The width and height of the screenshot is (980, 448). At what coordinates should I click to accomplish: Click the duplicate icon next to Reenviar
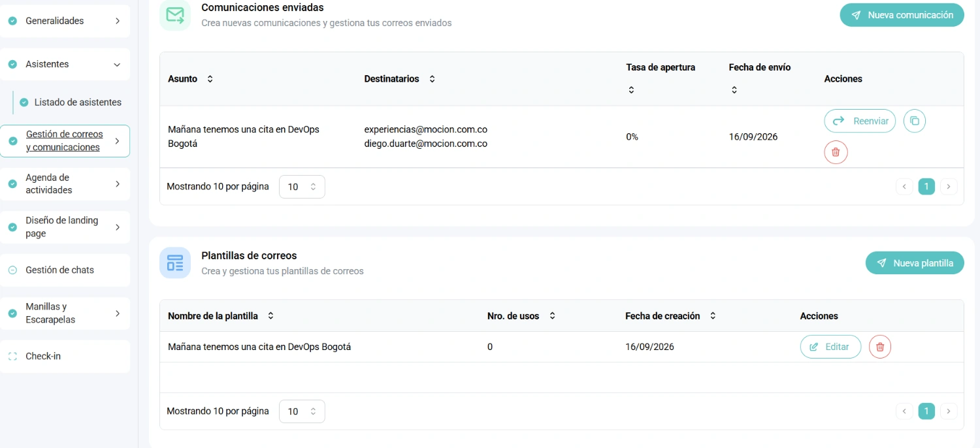tap(915, 121)
